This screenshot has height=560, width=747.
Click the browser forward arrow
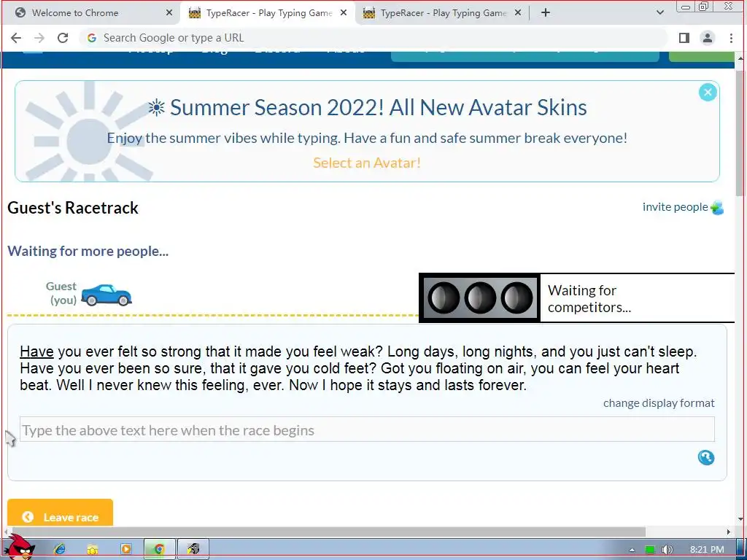pyautogui.click(x=39, y=38)
